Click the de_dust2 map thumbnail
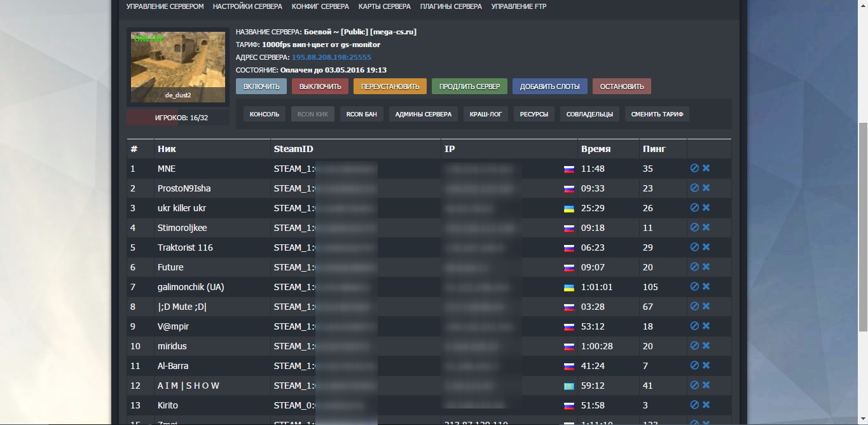868x425 pixels. pos(178,67)
